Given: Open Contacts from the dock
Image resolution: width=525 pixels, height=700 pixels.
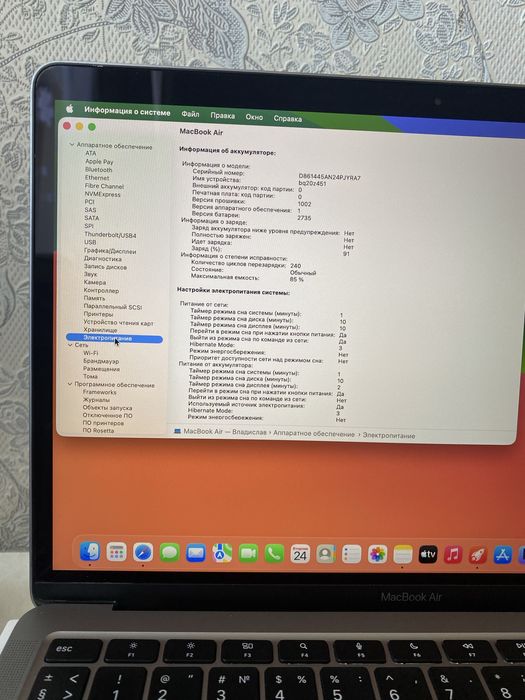Looking at the screenshot, I should pyautogui.click(x=326, y=554).
